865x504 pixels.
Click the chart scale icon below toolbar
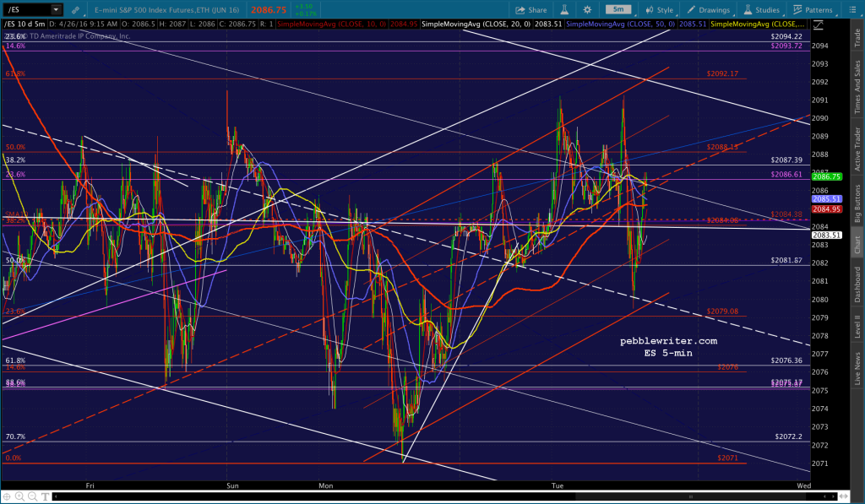(818, 24)
